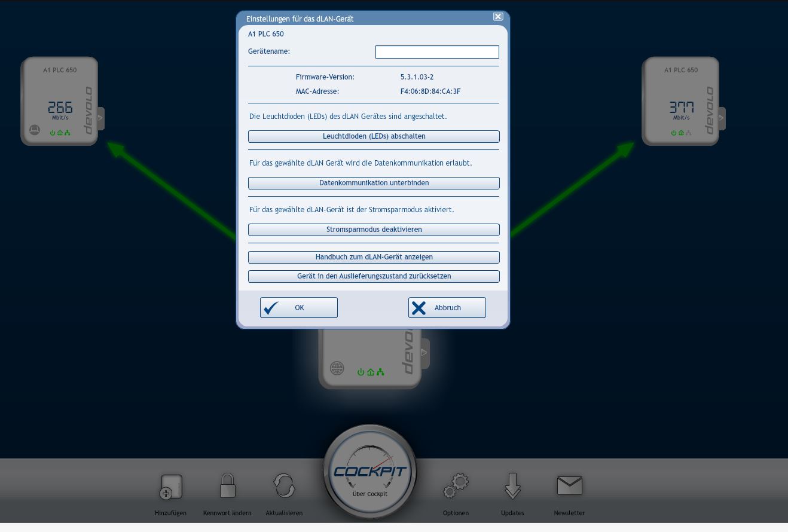Click green status LEDs on the left adapter
The height and width of the screenshot is (532, 788).
coord(60,133)
